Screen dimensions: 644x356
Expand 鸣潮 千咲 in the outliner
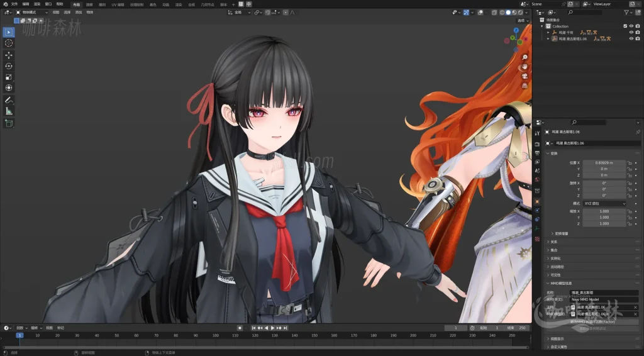pyautogui.click(x=548, y=33)
